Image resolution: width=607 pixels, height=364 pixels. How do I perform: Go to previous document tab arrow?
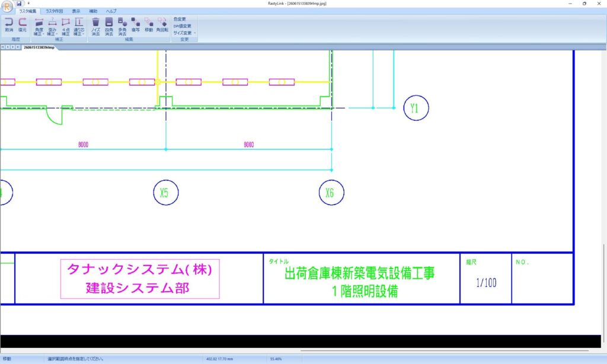(x=8, y=47)
